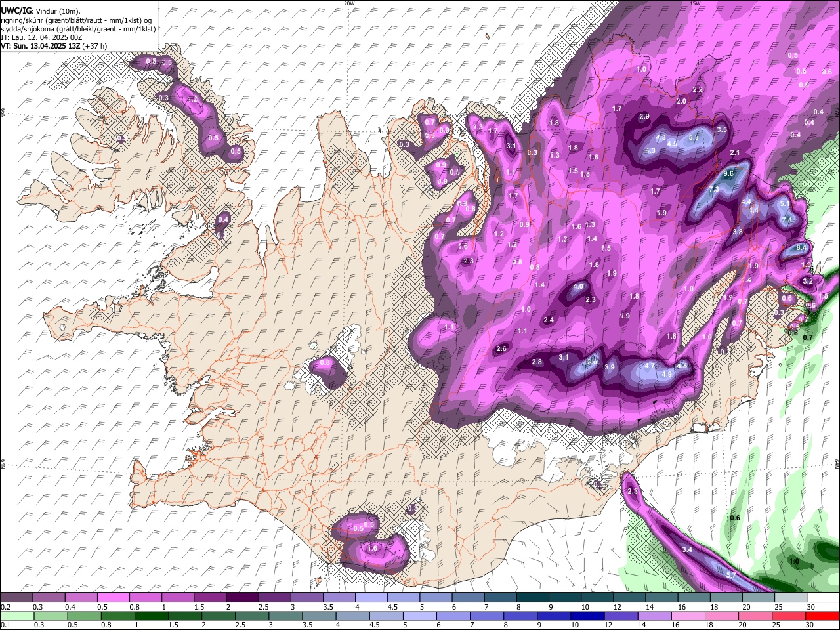The height and width of the screenshot is (630, 840).
Task: Select the lower legend swatch between 5 and 6
Action: (420, 616)
